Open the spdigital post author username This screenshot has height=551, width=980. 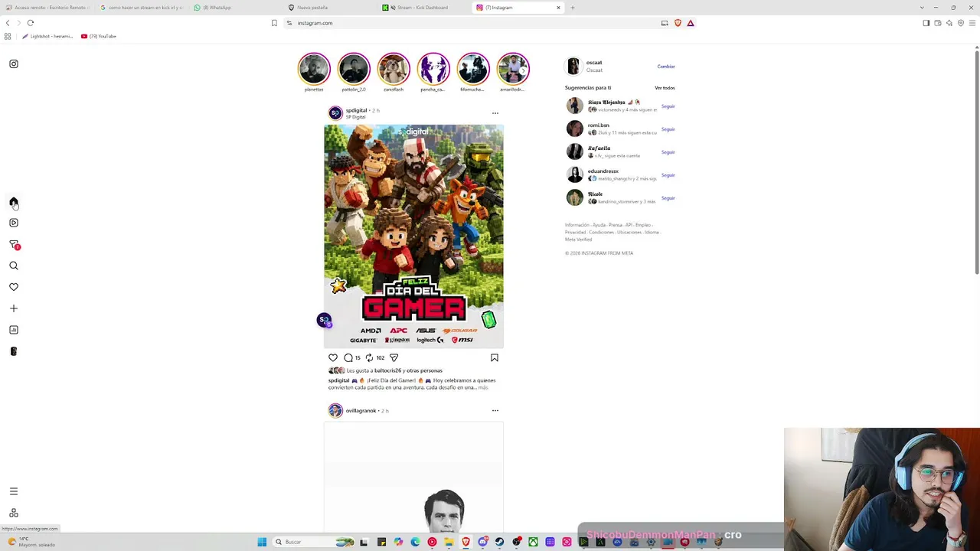tap(356, 110)
